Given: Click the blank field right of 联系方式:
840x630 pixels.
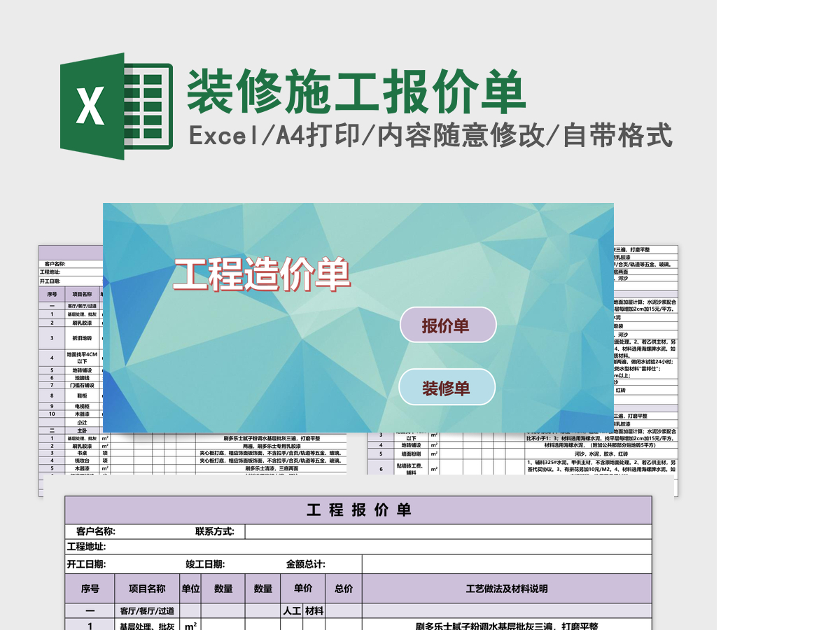Looking at the screenshot, I should (449, 532).
